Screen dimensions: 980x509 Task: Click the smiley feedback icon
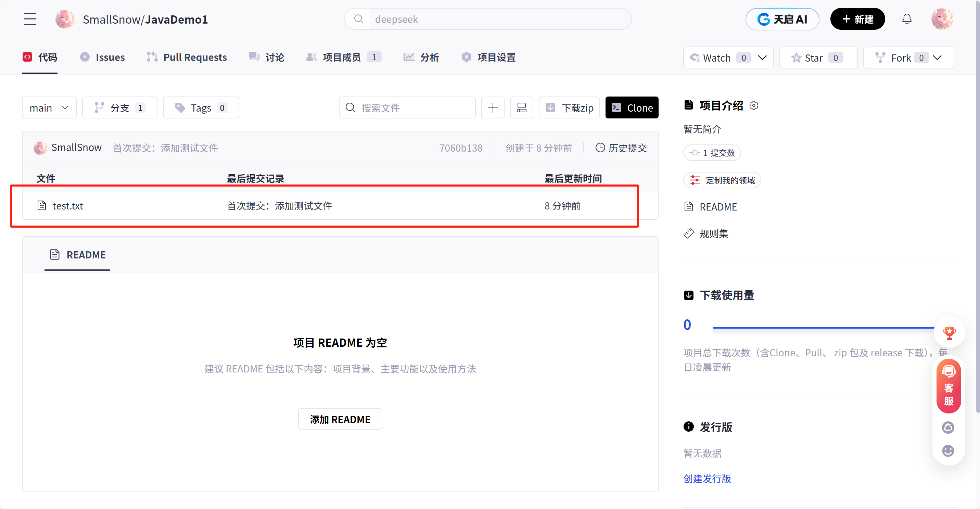(948, 450)
